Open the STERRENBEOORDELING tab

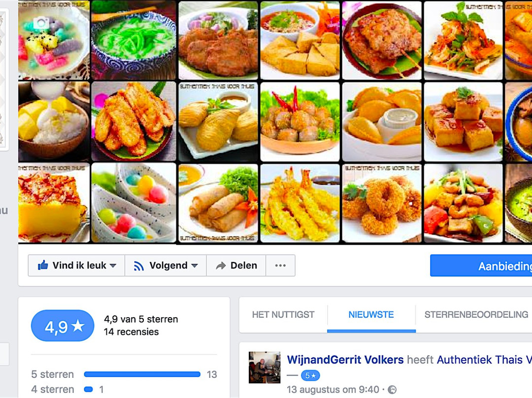pyautogui.click(x=476, y=315)
